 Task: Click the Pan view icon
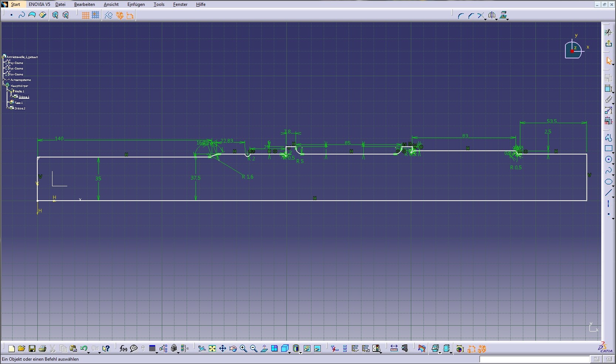(x=222, y=348)
